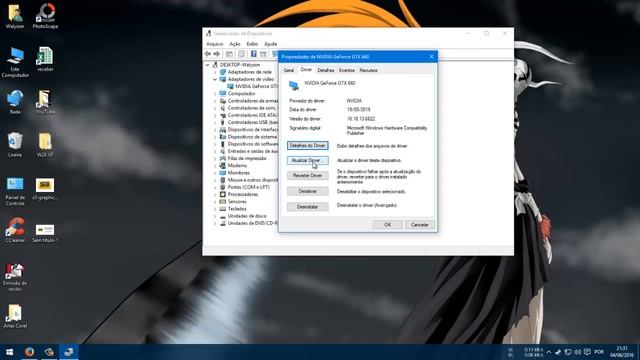This screenshot has height=360, width=640.
Task: Open the Lixeira recycle bin
Action: coord(15,144)
